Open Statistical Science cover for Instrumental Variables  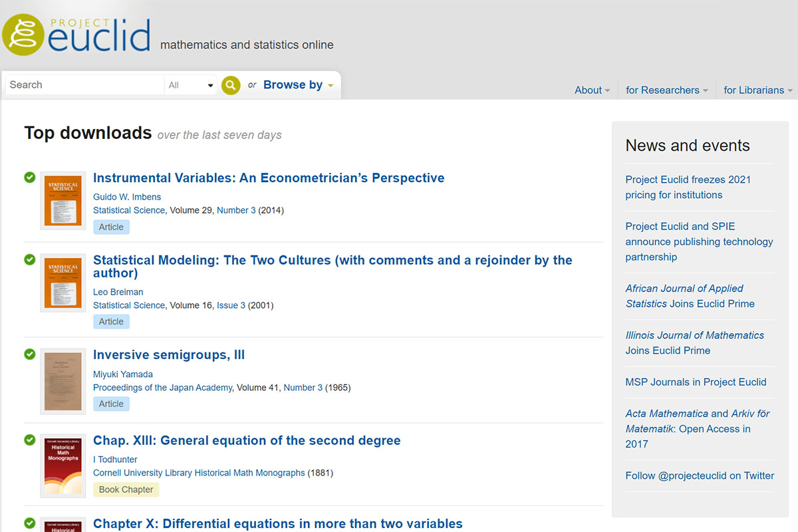(63, 200)
